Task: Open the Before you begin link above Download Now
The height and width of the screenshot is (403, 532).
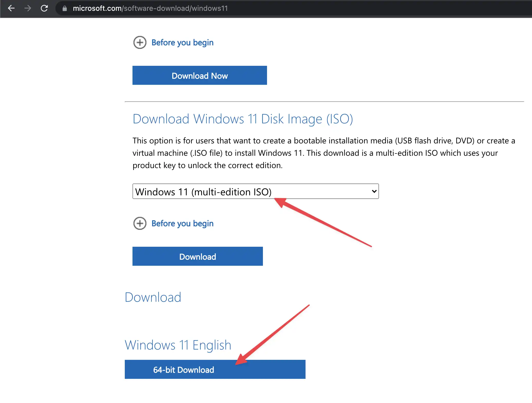Action: [x=182, y=43]
